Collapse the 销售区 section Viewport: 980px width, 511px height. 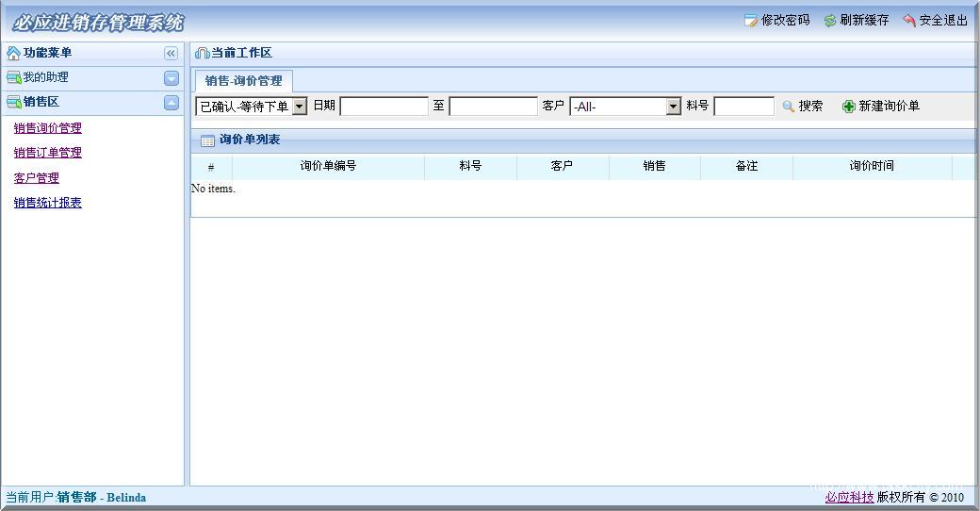point(171,103)
